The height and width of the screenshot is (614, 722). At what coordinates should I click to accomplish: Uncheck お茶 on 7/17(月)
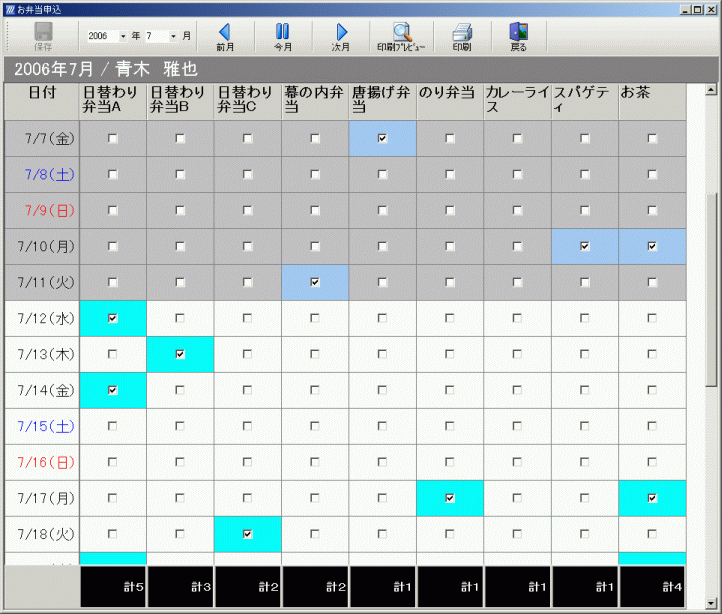tap(652, 498)
